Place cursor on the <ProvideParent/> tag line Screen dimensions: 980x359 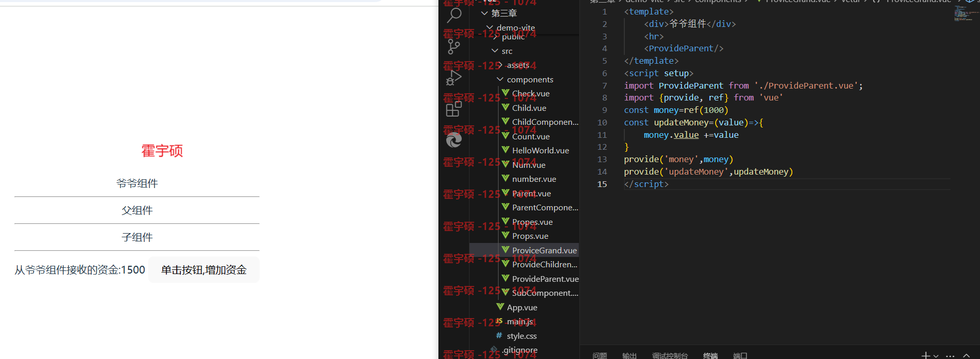point(684,48)
